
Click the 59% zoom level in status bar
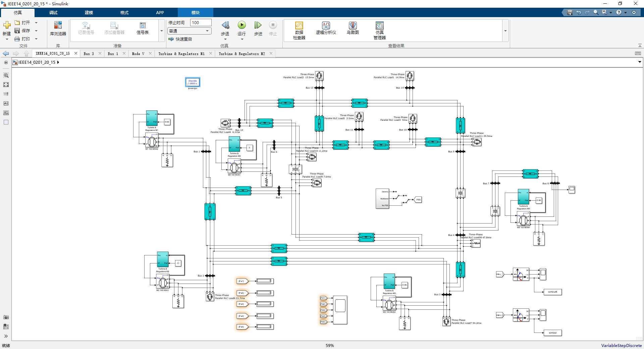[330, 345]
